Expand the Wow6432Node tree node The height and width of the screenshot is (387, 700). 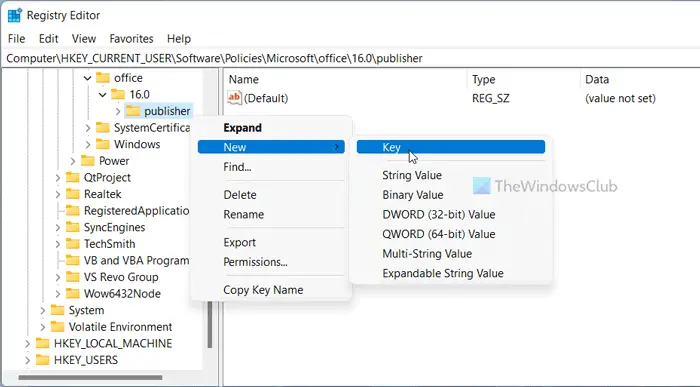[58, 294]
